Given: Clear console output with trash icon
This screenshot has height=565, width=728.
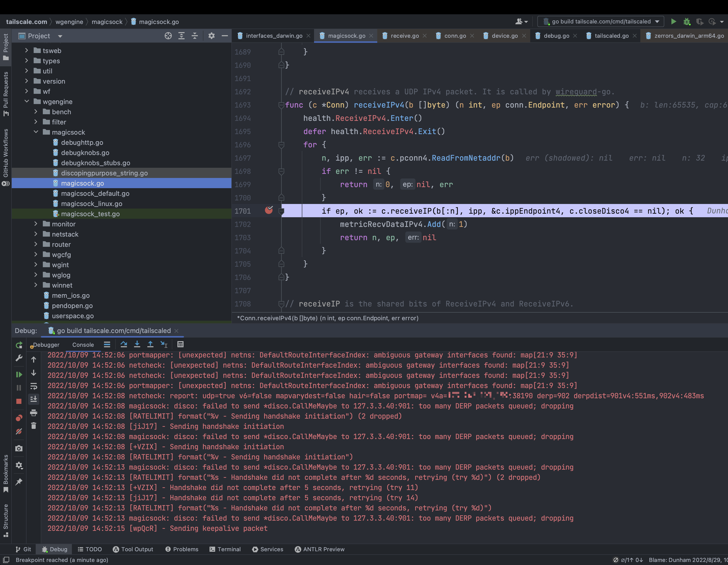Looking at the screenshot, I should click(x=34, y=426).
